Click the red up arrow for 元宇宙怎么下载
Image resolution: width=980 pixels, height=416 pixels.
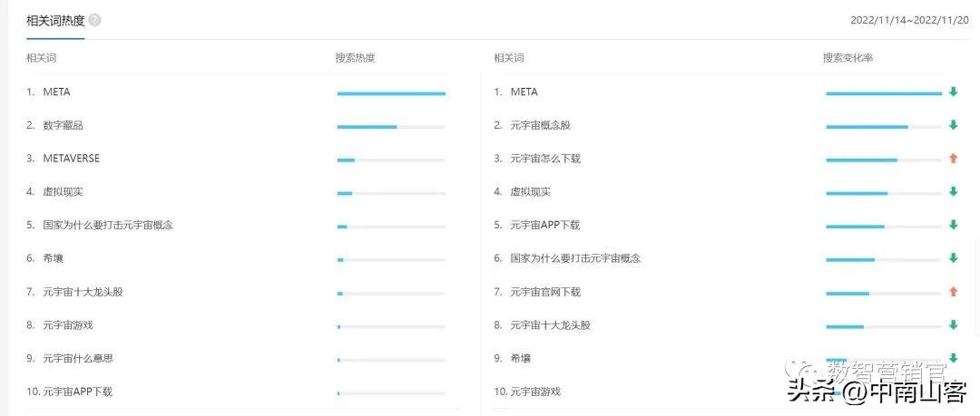[953, 159]
